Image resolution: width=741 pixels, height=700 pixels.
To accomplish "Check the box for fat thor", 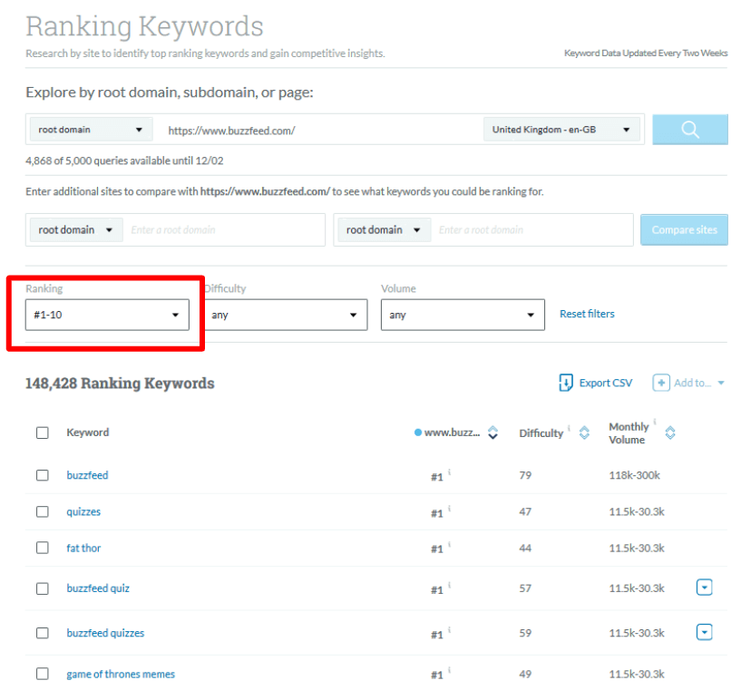I will [43, 548].
